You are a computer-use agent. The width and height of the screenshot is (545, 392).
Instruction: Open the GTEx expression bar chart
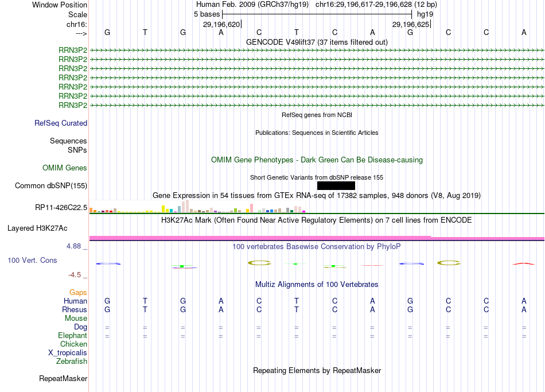(197, 206)
